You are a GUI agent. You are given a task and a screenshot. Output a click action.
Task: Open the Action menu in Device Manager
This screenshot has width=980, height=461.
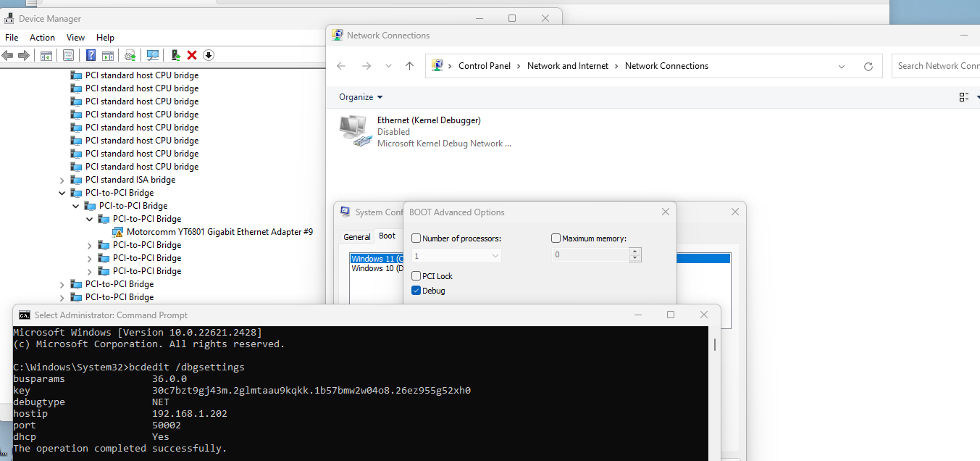tap(42, 37)
